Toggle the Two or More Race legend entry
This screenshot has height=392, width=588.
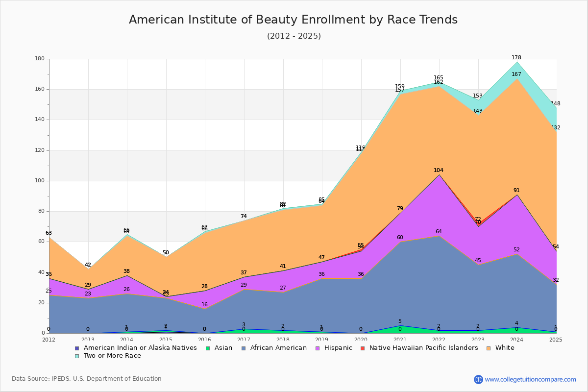click(108, 356)
